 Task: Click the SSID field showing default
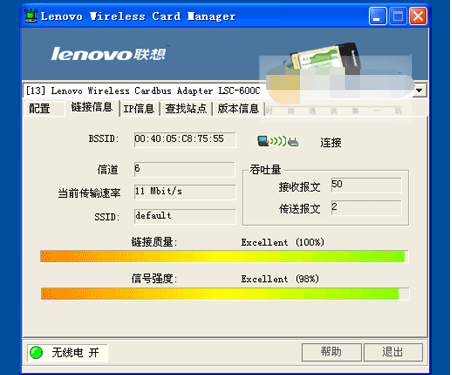tap(185, 217)
